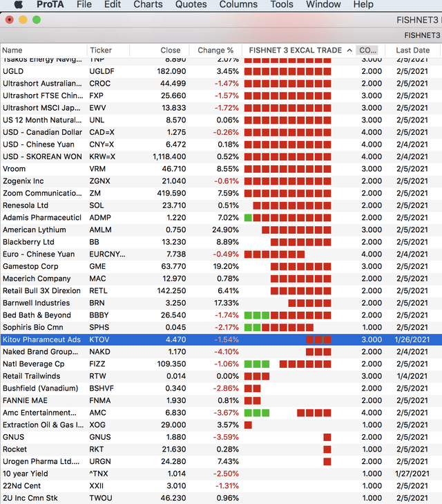
Task: Click ticker ZM
Action: [95, 194]
